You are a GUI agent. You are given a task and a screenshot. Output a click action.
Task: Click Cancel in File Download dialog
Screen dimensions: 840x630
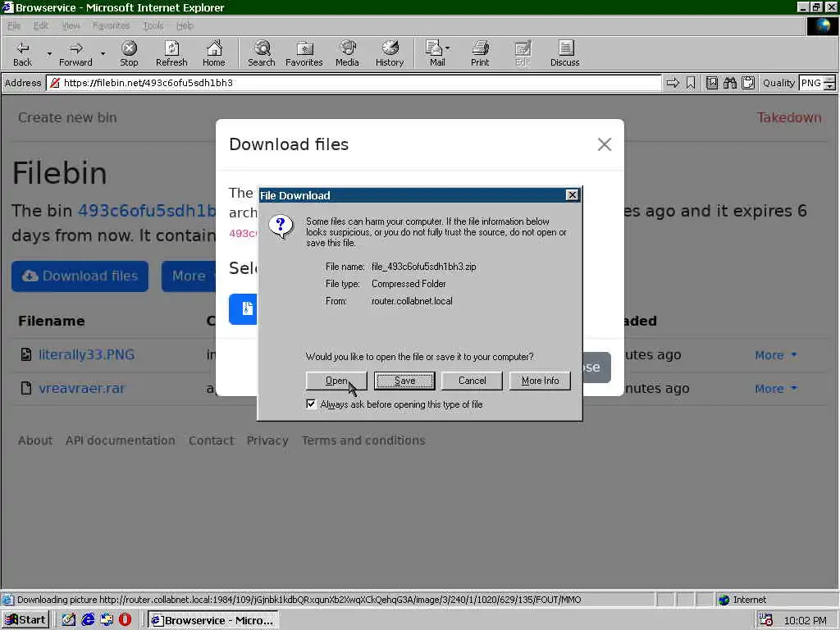[472, 381]
